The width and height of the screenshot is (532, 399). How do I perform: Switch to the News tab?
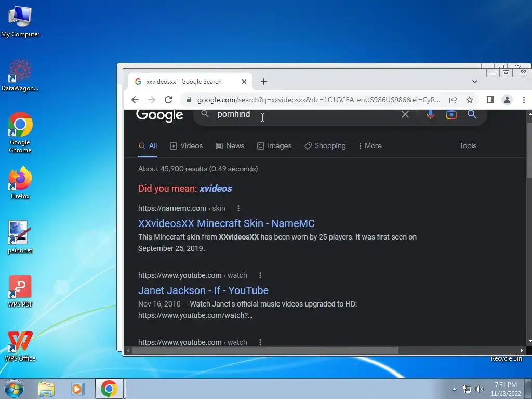point(230,146)
